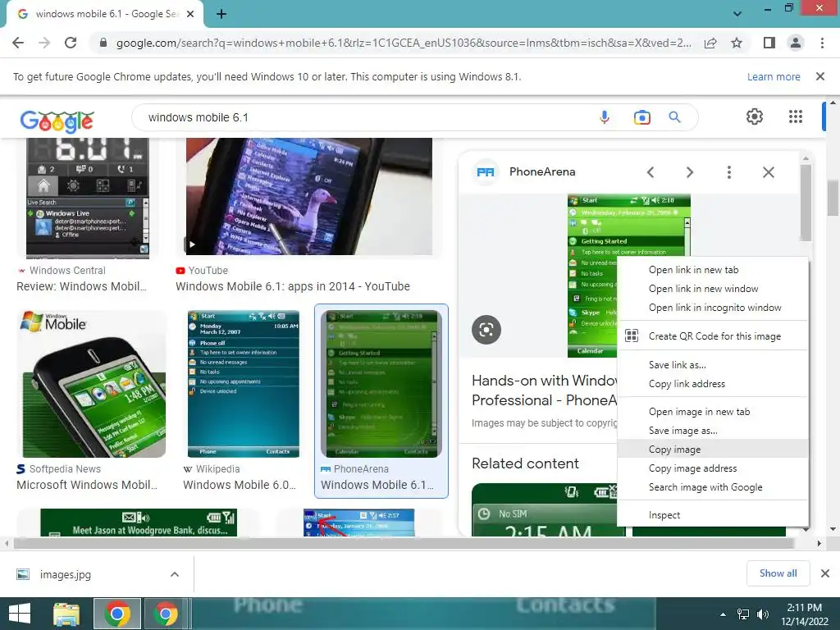Open the new tab button
The height and width of the screenshot is (630, 840).
[x=221, y=14]
